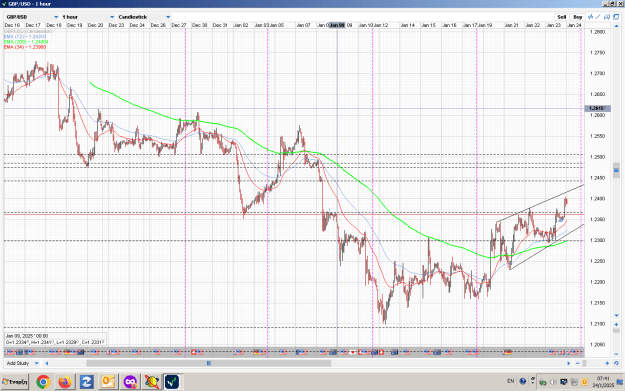This screenshot has height=391, width=625.
Task: Click the 1.2800 price axis label
Action: 597,32
